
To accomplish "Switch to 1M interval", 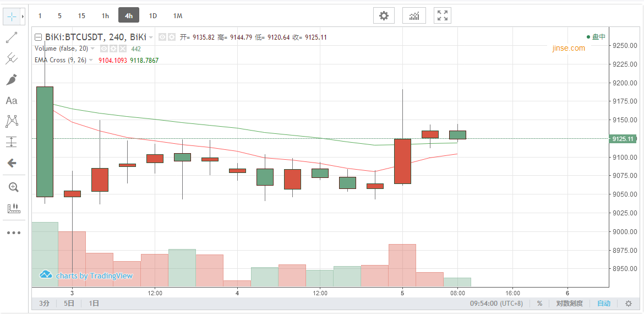I will pos(177,15).
